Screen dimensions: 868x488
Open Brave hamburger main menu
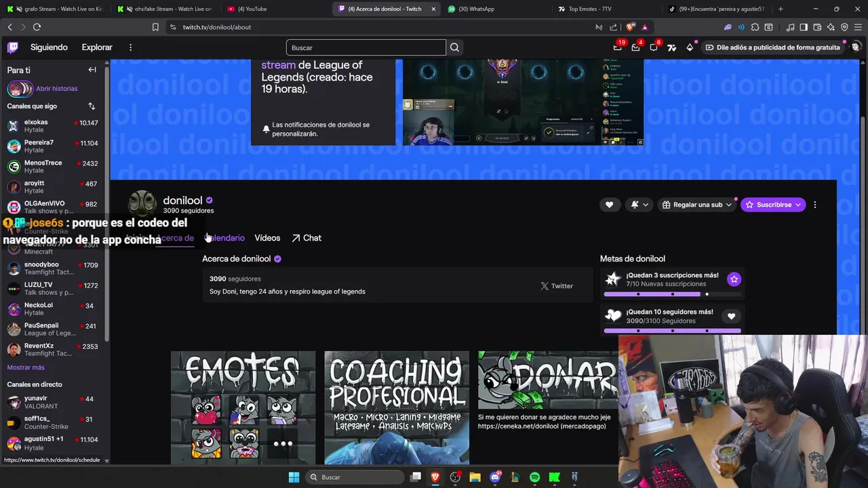click(858, 27)
